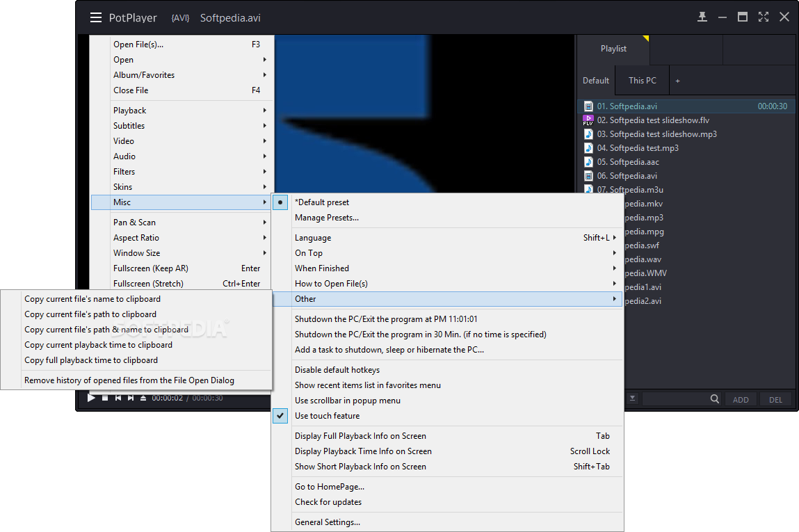Expand the Language submenu

click(448, 238)
